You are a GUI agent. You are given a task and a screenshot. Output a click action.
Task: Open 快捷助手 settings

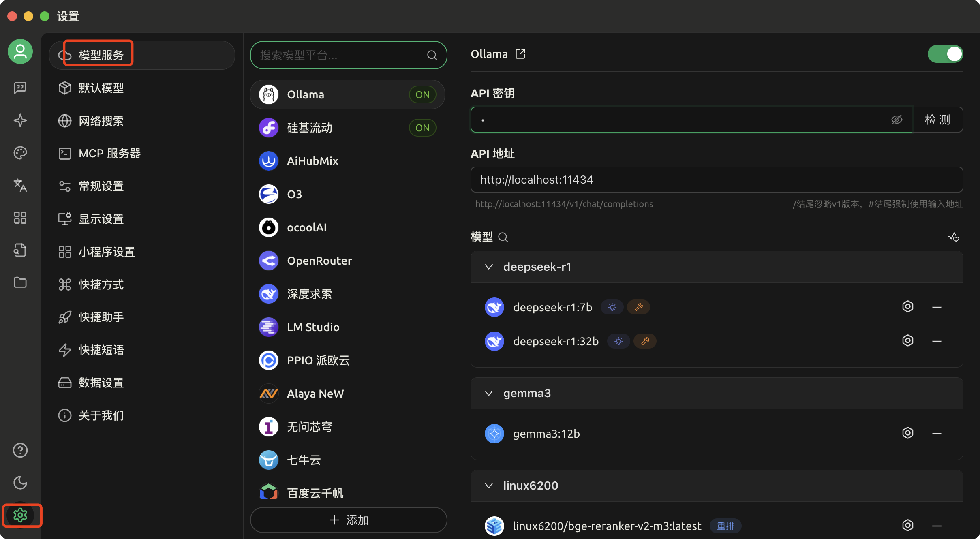[142, 317]
